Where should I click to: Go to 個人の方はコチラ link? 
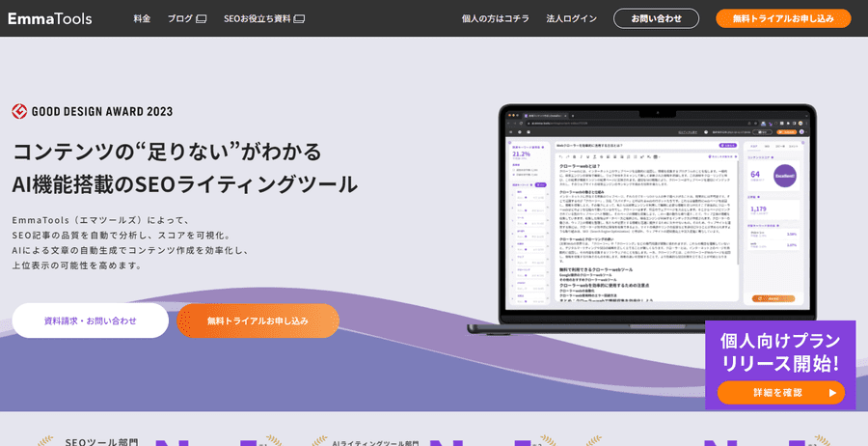[496, 18]
